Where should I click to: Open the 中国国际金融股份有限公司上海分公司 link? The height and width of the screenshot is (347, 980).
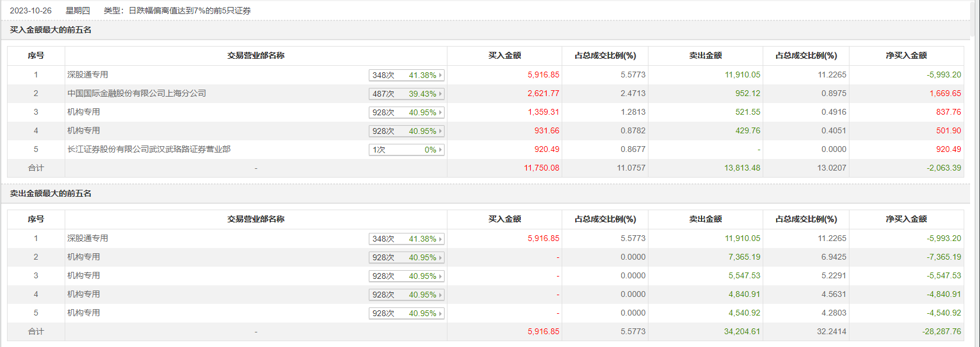(136, 93)
